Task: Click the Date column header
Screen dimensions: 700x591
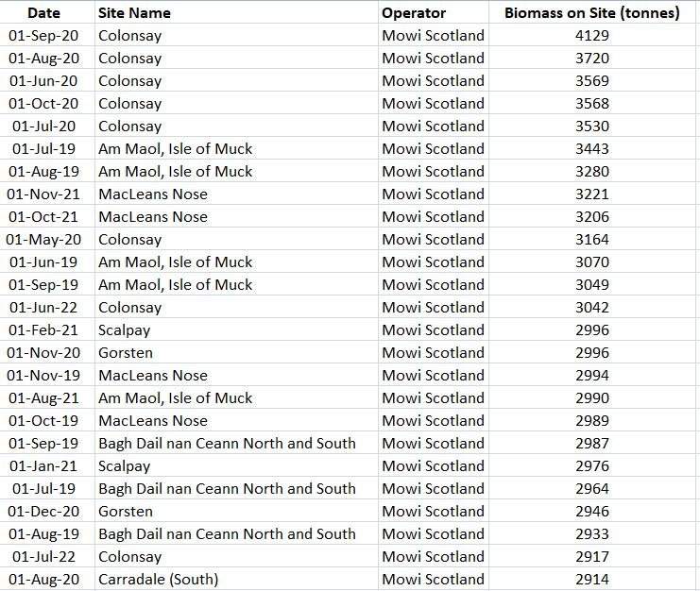Action: 43,13
